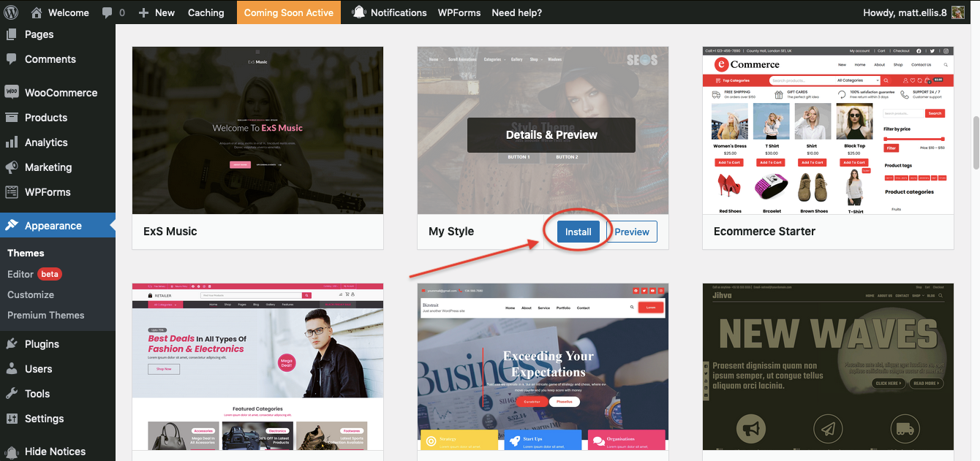Click the Products sidebar icon
980x461 pixels.
(12, 118)
